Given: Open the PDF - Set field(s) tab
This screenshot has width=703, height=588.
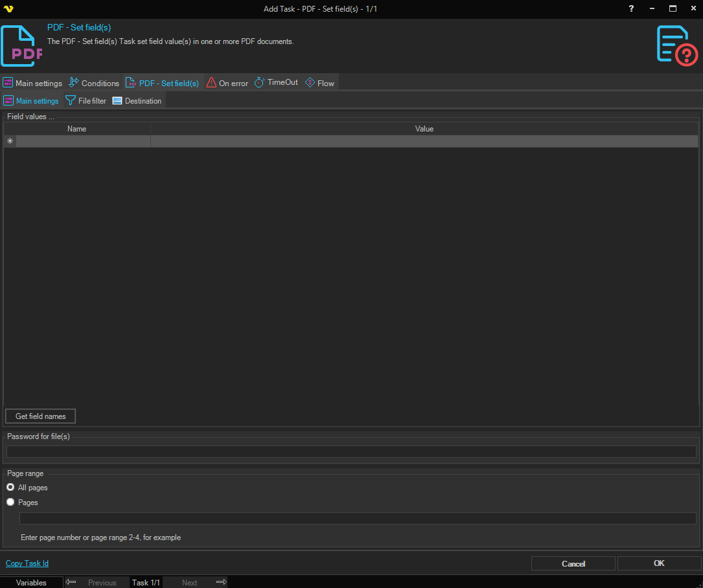Looking at the screenshot, I should 163,83.
